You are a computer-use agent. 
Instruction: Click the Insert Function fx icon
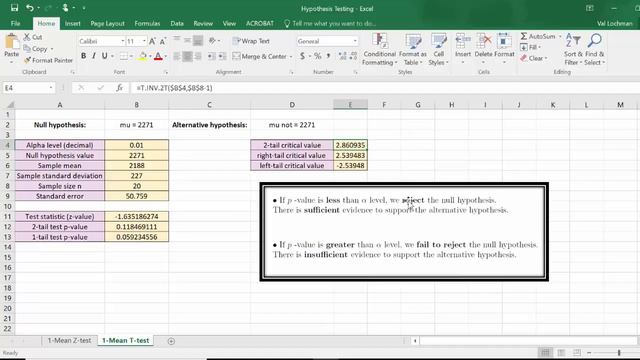coord(119,88)
